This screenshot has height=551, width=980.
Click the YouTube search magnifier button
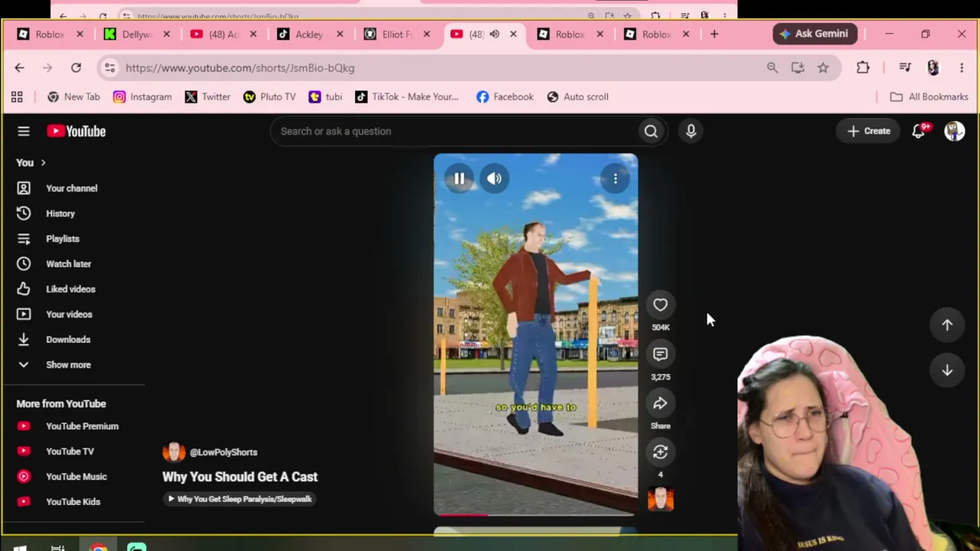tap(651, 131)
